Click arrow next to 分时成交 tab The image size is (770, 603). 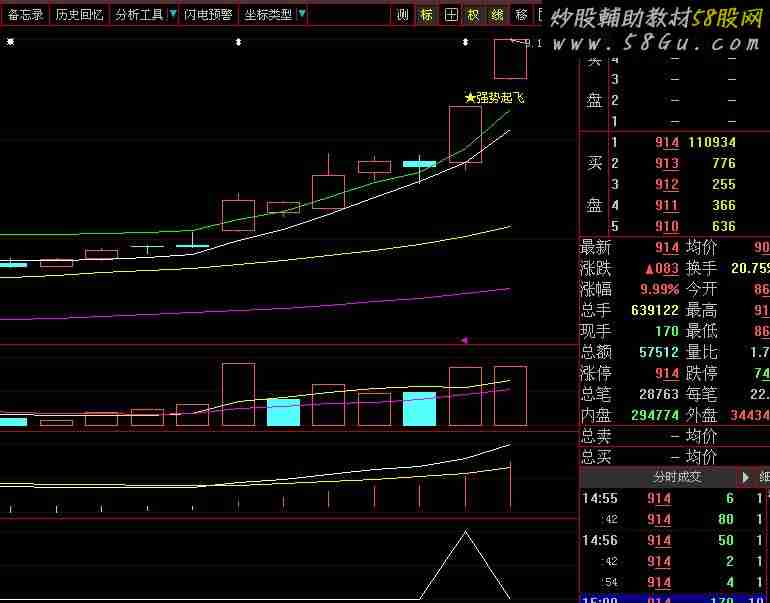click(x=746, y=477)
